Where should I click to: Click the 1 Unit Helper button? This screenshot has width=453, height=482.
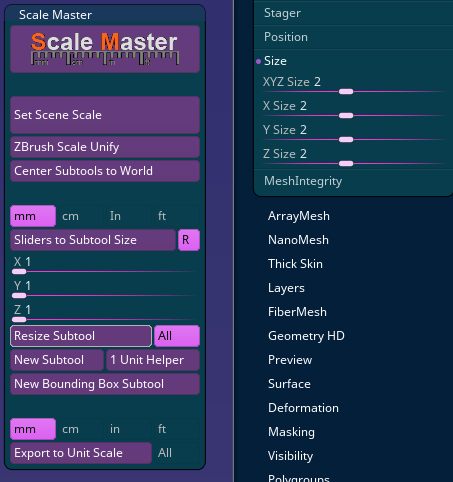(153, 360)
